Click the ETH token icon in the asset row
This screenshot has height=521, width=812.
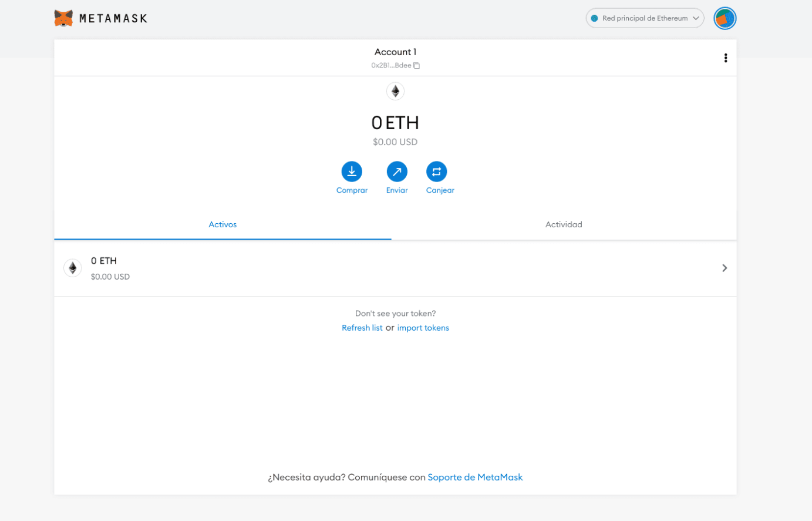(x=73, y=268)
